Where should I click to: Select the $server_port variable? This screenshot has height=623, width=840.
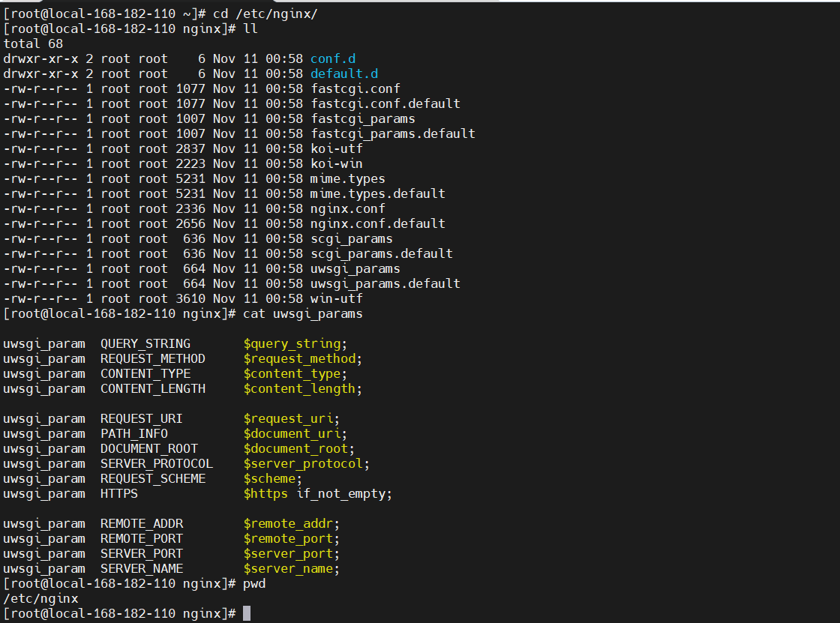[288, 554]
